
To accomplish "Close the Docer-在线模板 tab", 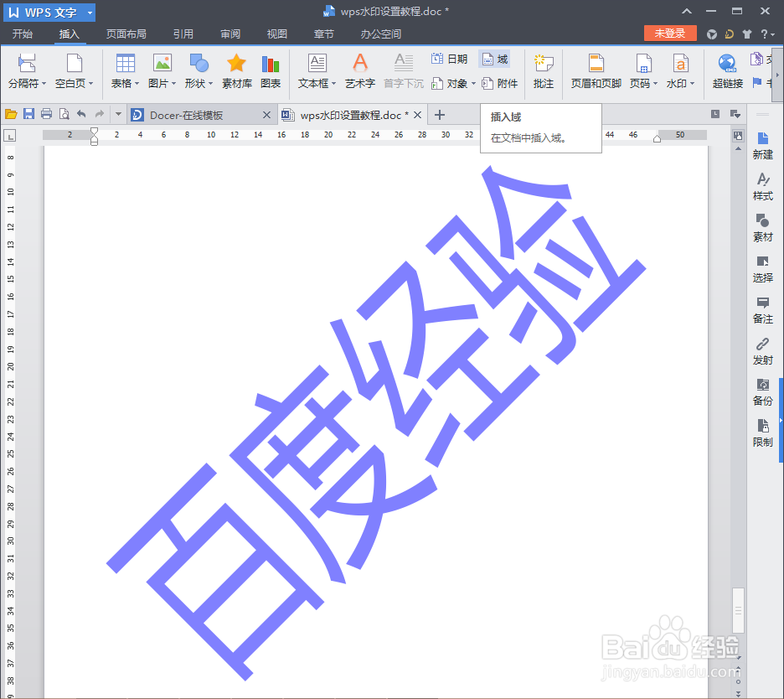I will coord(266,115).
